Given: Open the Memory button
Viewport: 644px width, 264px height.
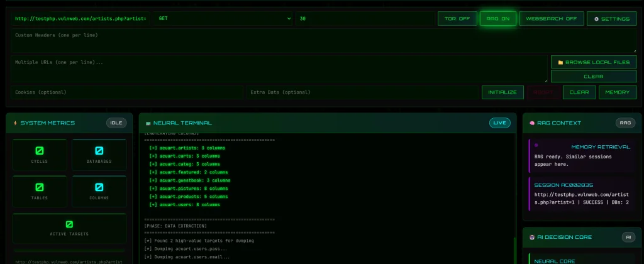Looking at the screenshot, I should tap(618, 92).
